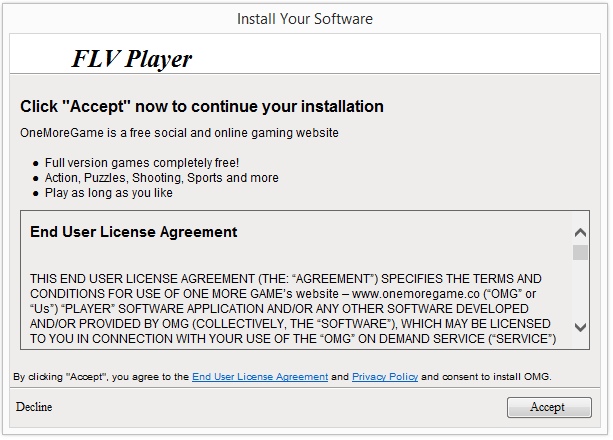Click "Action, Puzzles, Shooting, Sports" bullet

point(161,178)
